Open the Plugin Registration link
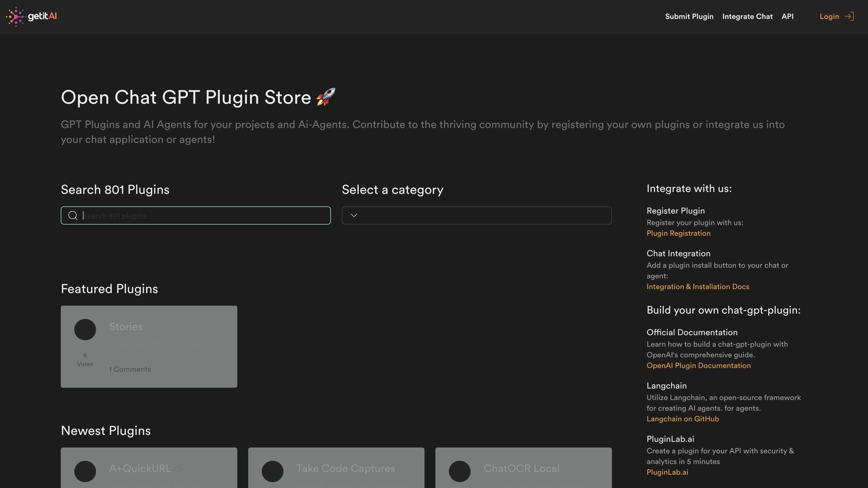Viewport: 868px width, 488px height. click(678, 234)
